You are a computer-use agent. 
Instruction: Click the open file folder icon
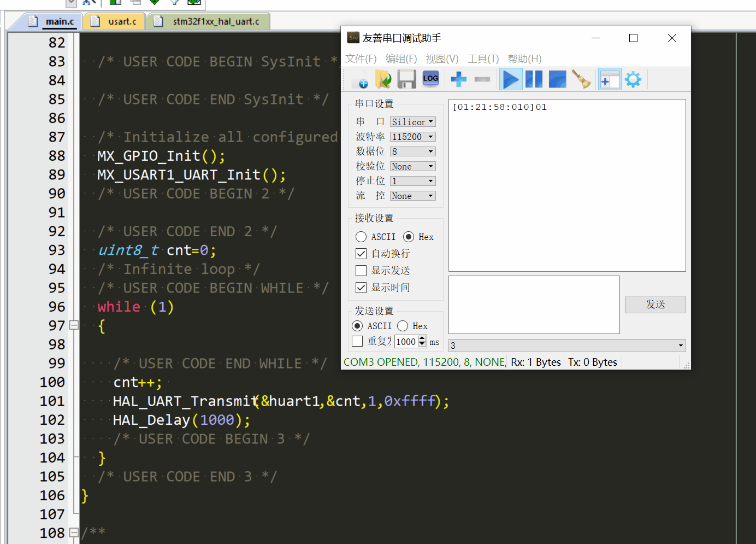(x=383, y=80)
